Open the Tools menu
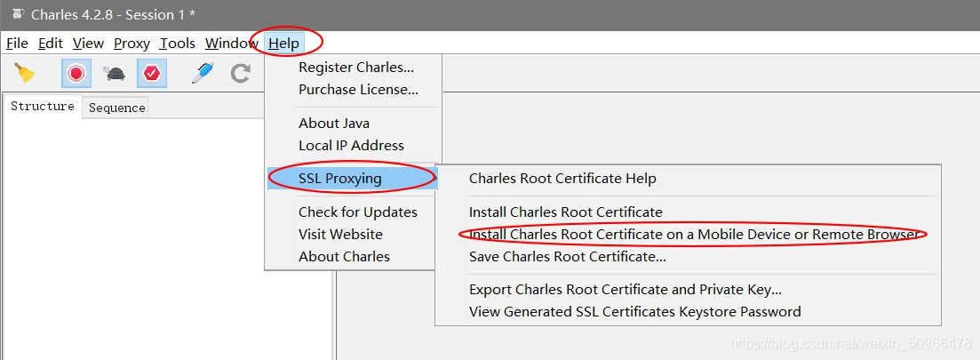Image resolution: width=980 pixels, height=360 pixels. pos(178,44)
